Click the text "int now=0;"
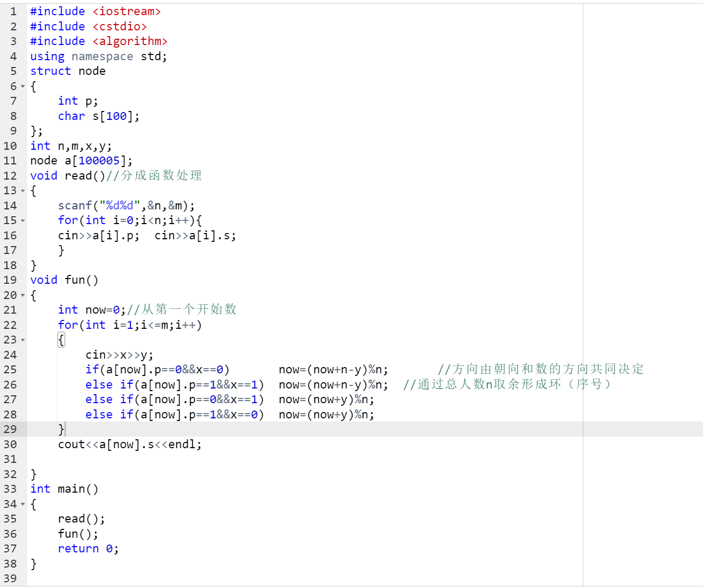This screenshot has width=703, height=588. pyautogui.click(x=92, y=310)
